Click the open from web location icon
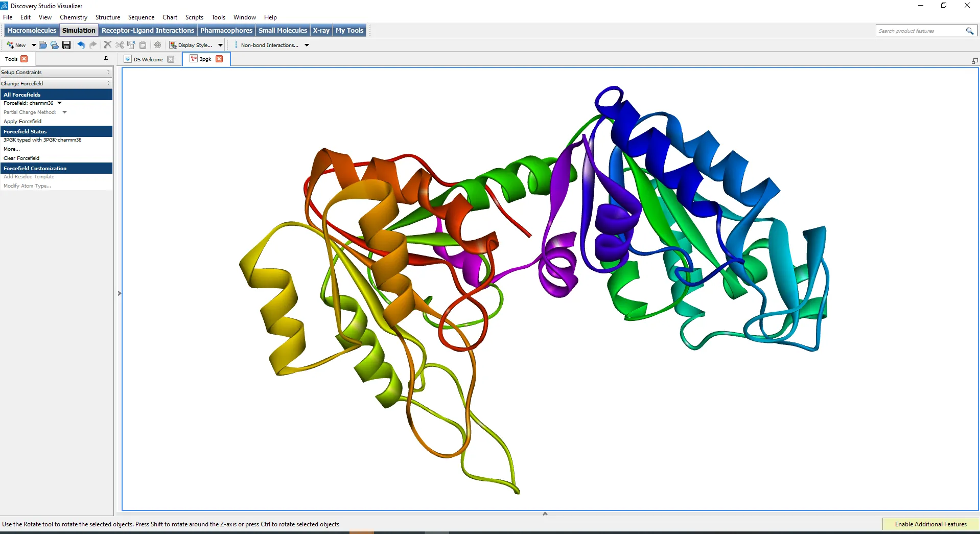Viewport: 980px width, 534px height. 55,45
